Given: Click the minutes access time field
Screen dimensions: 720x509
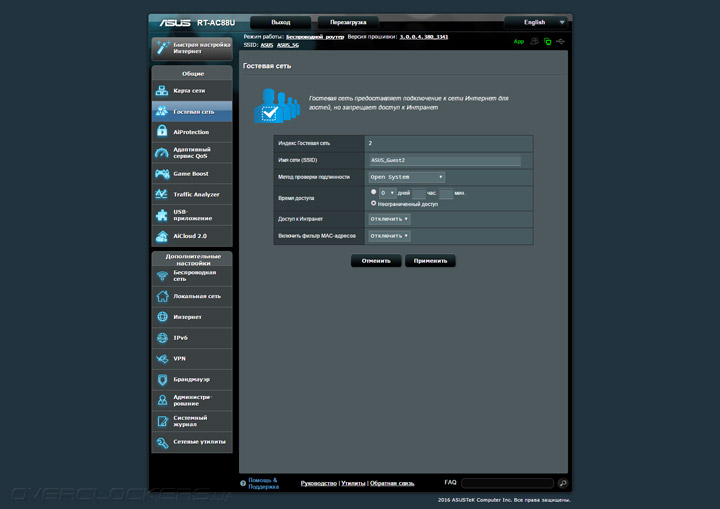Looking at the screenshot, I should [x=446, y=193].
